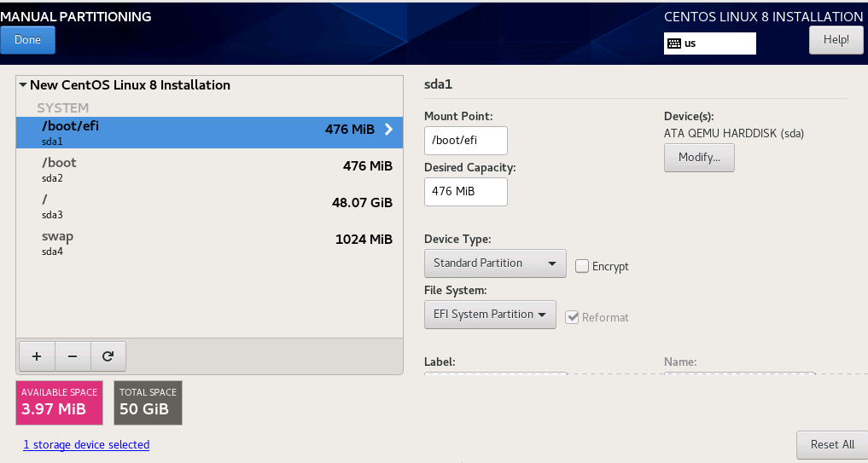The image size is (868, 463).
Task: Open the 1 storage device selected link
Action: click(86, 445)
